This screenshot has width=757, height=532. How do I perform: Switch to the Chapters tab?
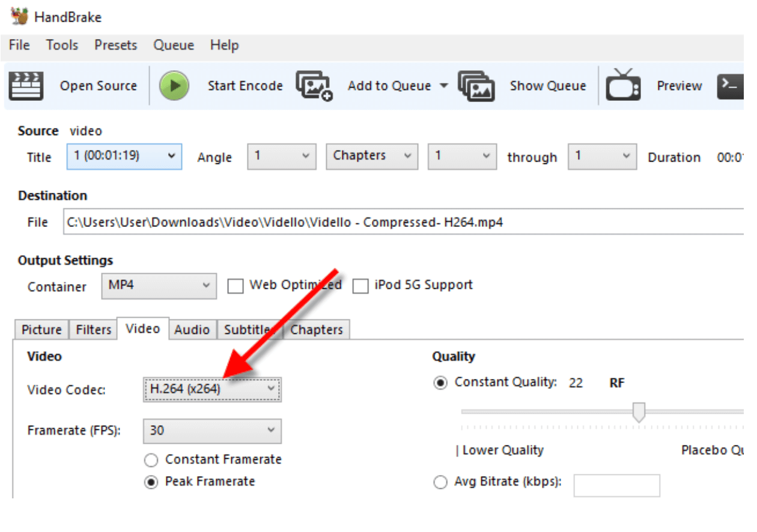click(x=316, y=330)
